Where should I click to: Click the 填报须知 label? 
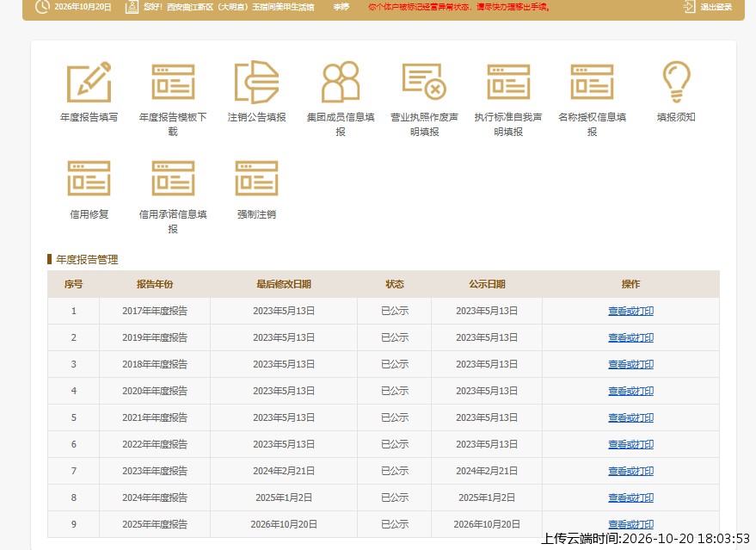(677, 117)
